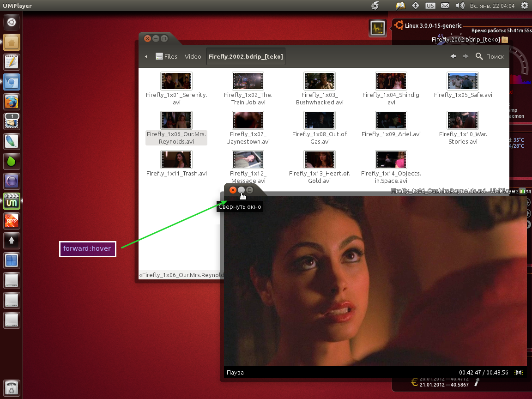532x399 pixels.
Task: Select the Firefly.2002.bdrip_[teko] path button
Action: click(x=246, y=56)
